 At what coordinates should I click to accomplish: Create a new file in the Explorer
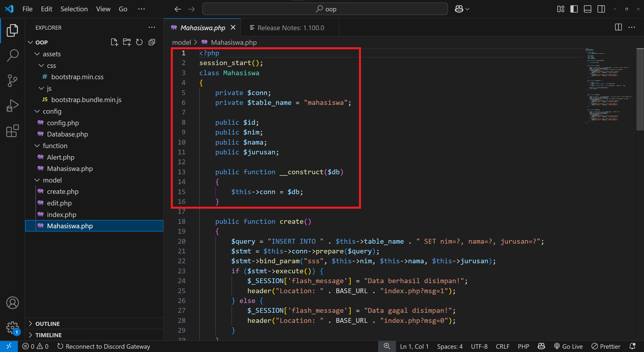tap(114, 42)
